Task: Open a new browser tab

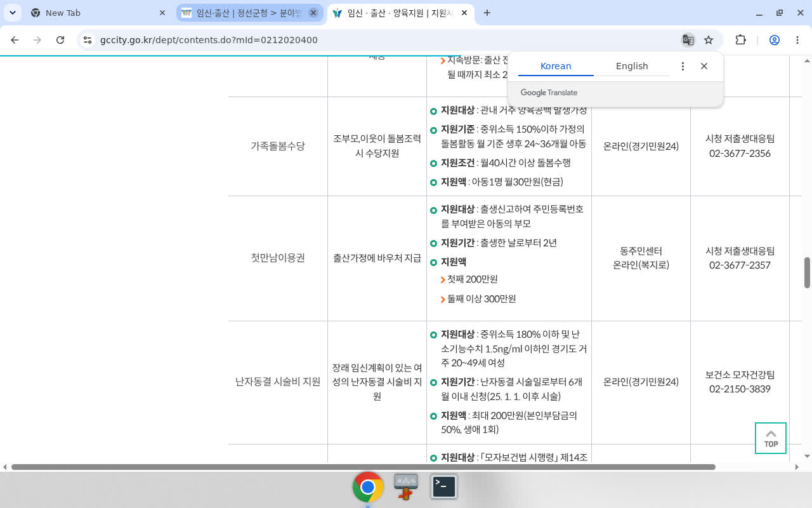Action: click(x=487, y=13)
